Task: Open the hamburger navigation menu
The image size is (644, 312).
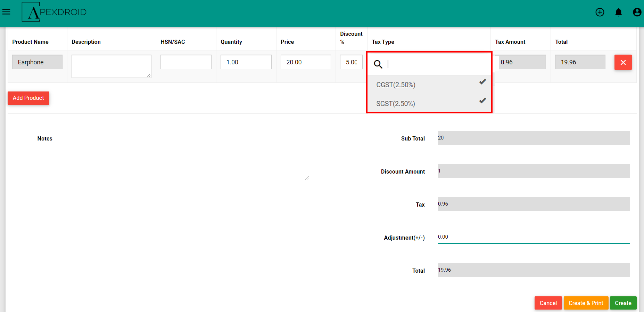Action: click(6, 12)
